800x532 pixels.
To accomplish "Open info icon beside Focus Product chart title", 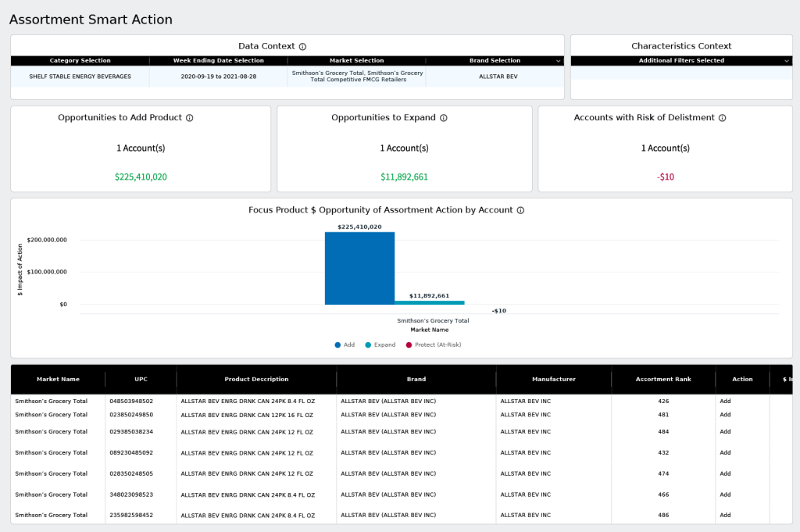I will tap(520, 210).
